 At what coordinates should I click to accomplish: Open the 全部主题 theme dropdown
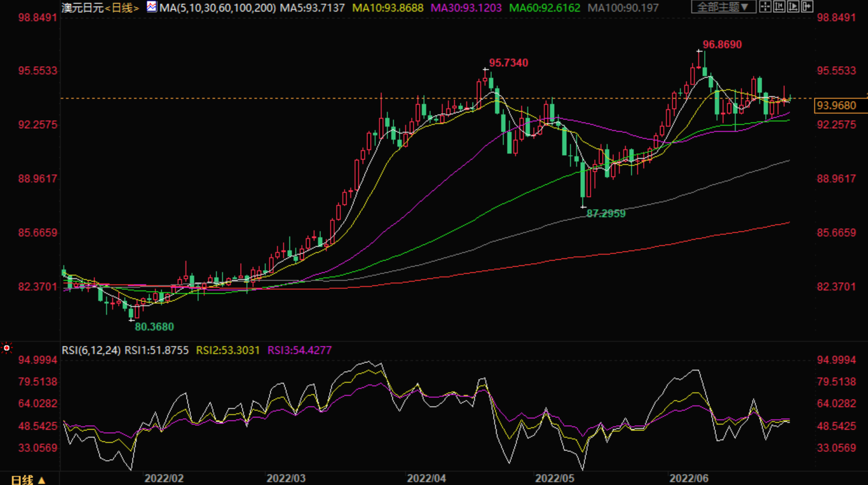tap(723, 7)
